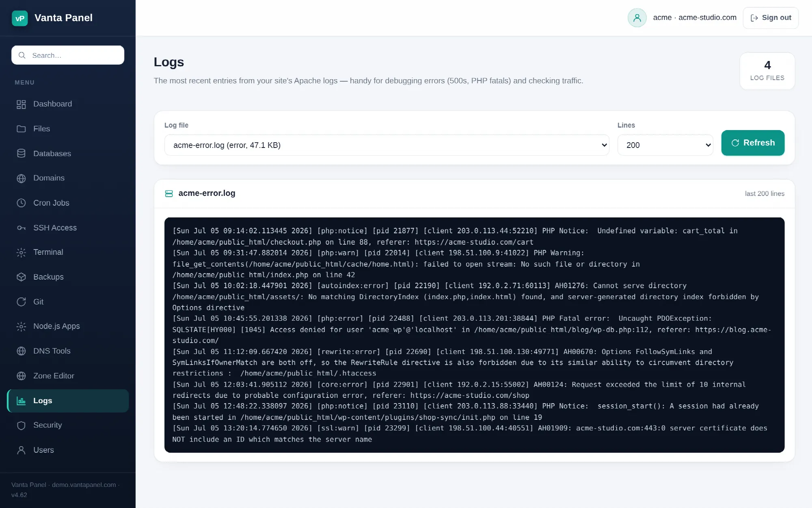812x508 pixels.
Task: Click the Dashboard grid icon in sidebar
Action: [x=21, y=104]
